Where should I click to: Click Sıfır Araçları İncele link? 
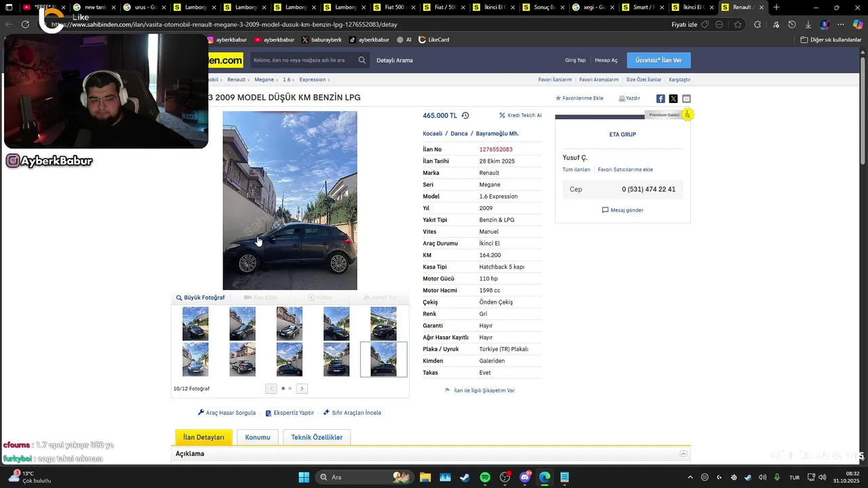click(352, 413)
